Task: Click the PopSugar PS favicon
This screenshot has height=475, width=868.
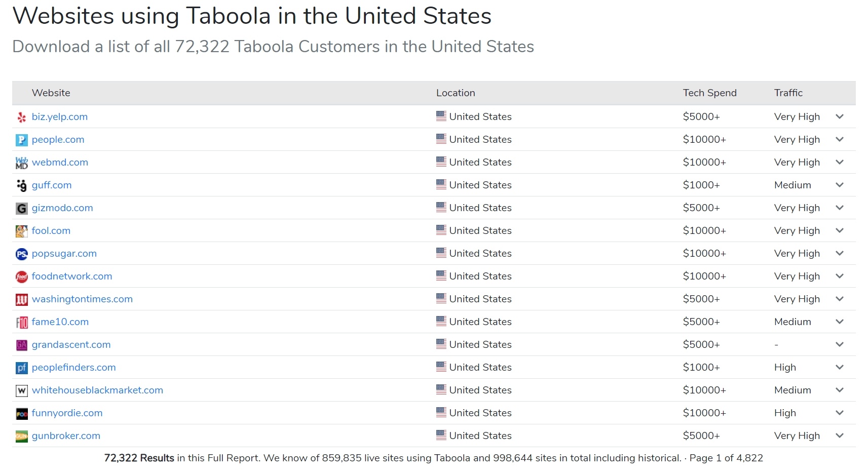Action: click(21, 254)
